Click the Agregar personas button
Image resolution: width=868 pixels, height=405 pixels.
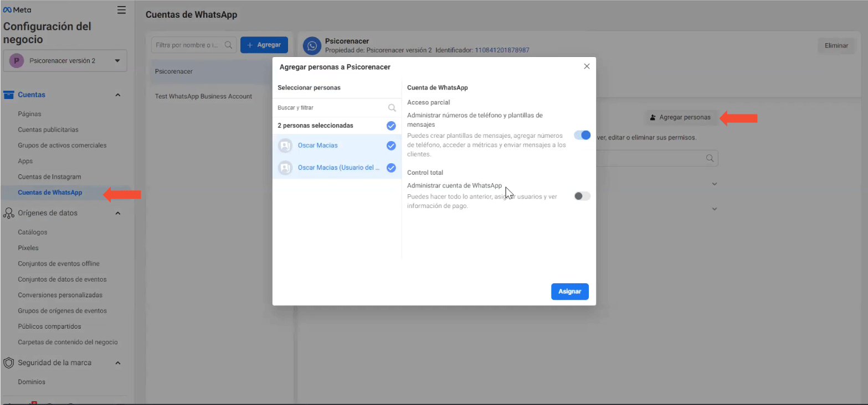tap(681, 117)
